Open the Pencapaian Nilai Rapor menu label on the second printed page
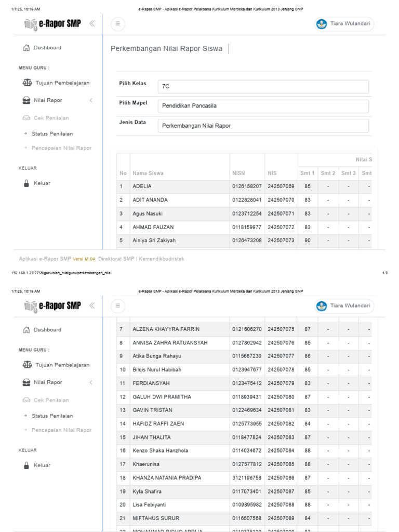Viewport: 399px width, 532px height. [x=62, y=430]
